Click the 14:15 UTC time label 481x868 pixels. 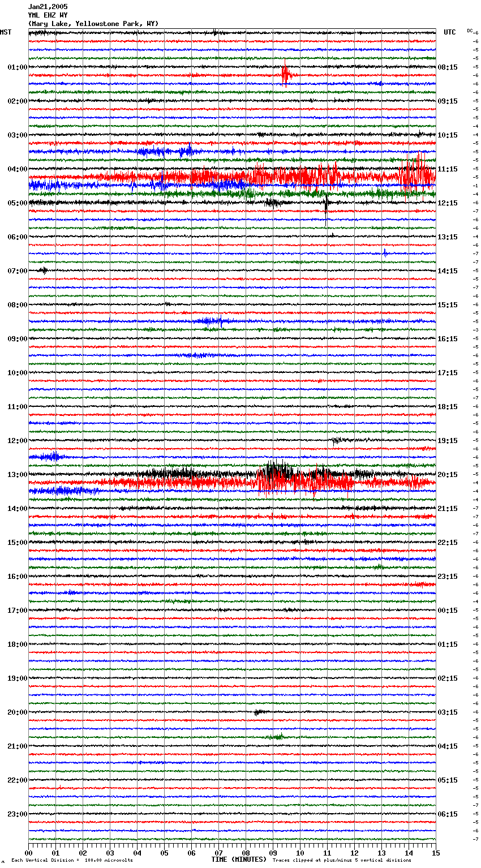tap(448, 271)
